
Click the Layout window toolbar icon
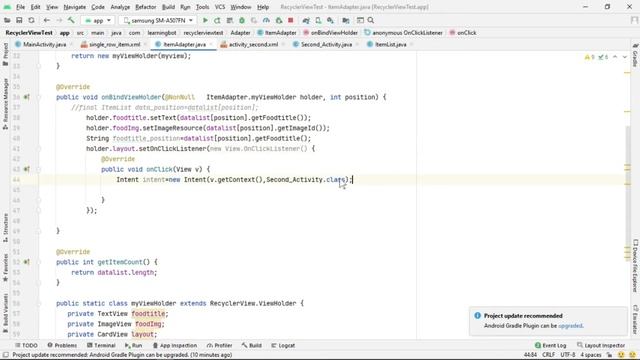point(360,20)
